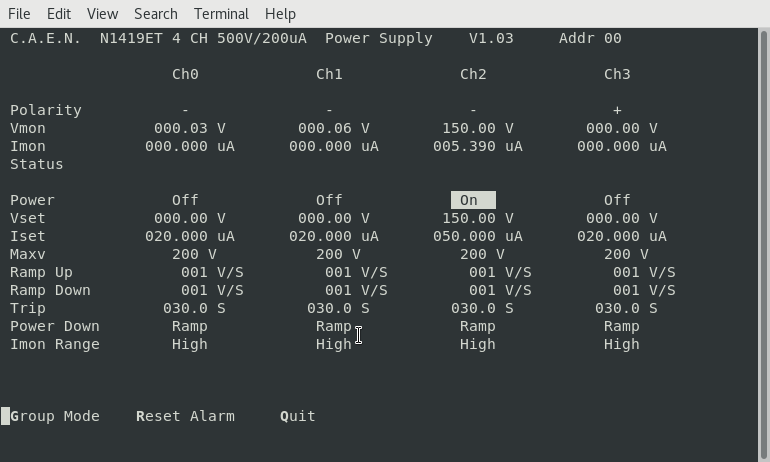Click the terminal vertical scrollbar

(x=763, y=245)
